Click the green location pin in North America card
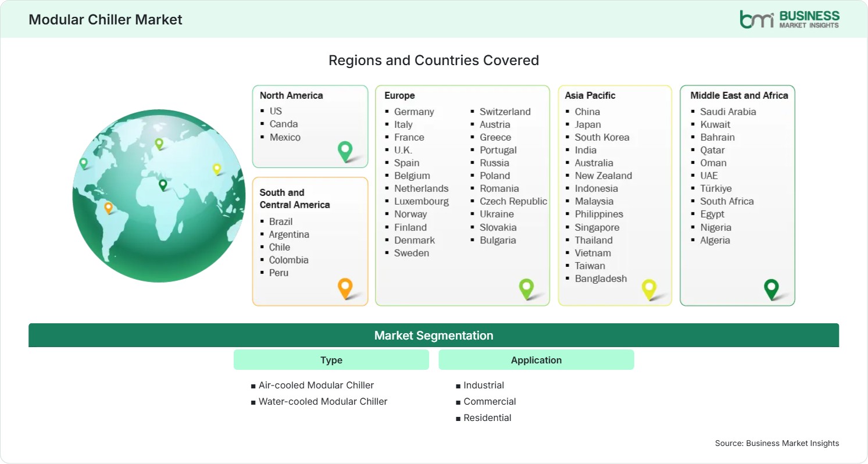Image resolution: width=868 pixels, height=464 pixels. [x=345, y=152]
